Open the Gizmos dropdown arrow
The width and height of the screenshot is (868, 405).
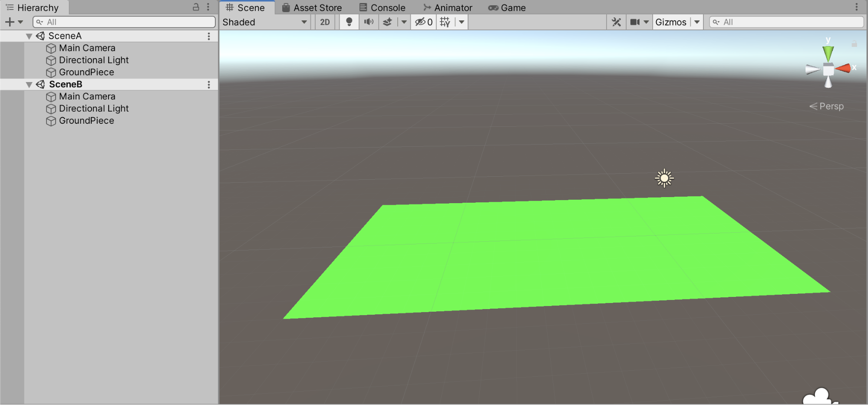click(697, 22)
